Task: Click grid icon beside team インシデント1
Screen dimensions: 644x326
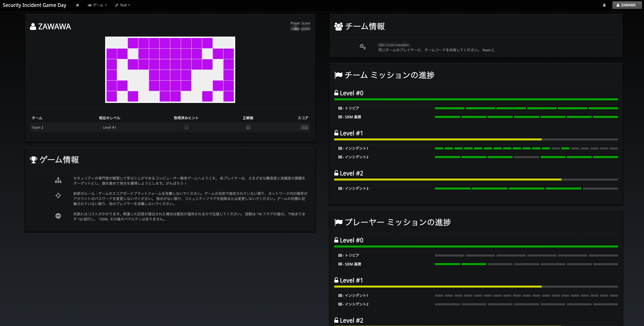Action: pos(340,148)
